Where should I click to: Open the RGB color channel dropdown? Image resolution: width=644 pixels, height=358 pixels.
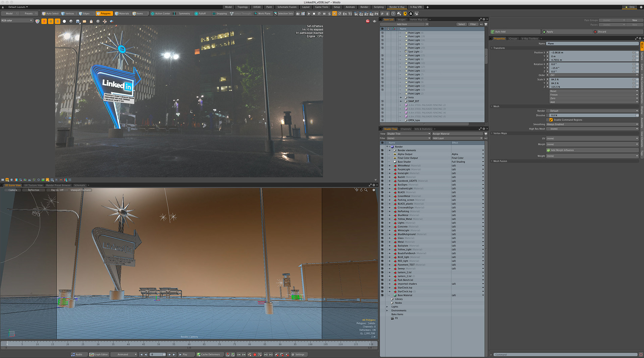click(17, 20)
